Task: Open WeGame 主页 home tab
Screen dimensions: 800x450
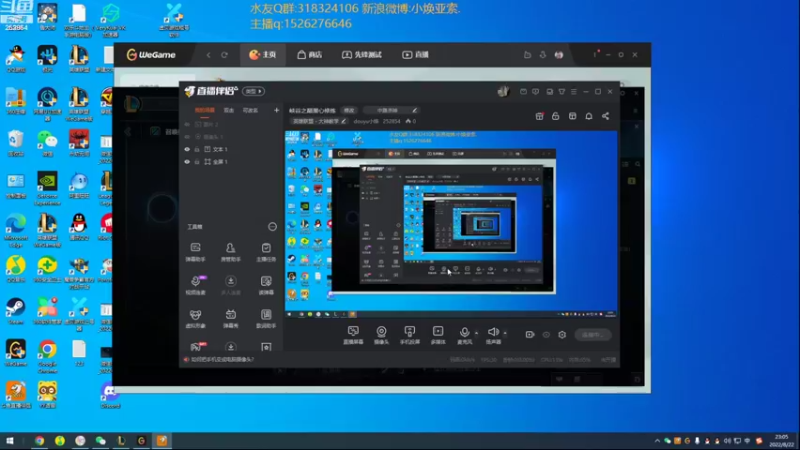Action: (x=263, y=55)
